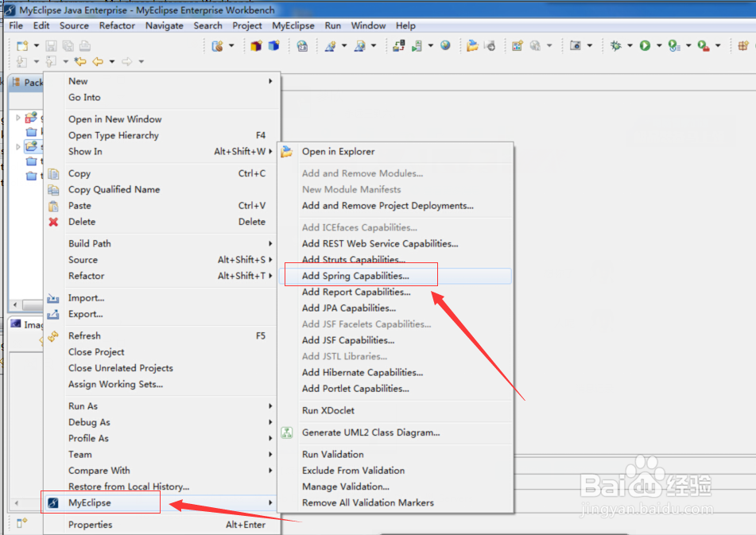Viewport: 756px width, 535px height.
Task: Click the yellow cube new-module icon
Action: pos(256,46)
